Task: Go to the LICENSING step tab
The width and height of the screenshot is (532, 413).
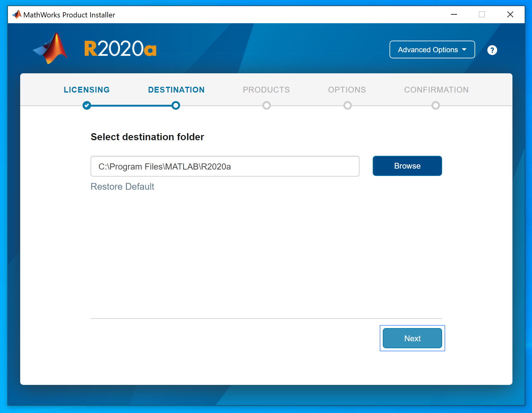Action: 87,90
